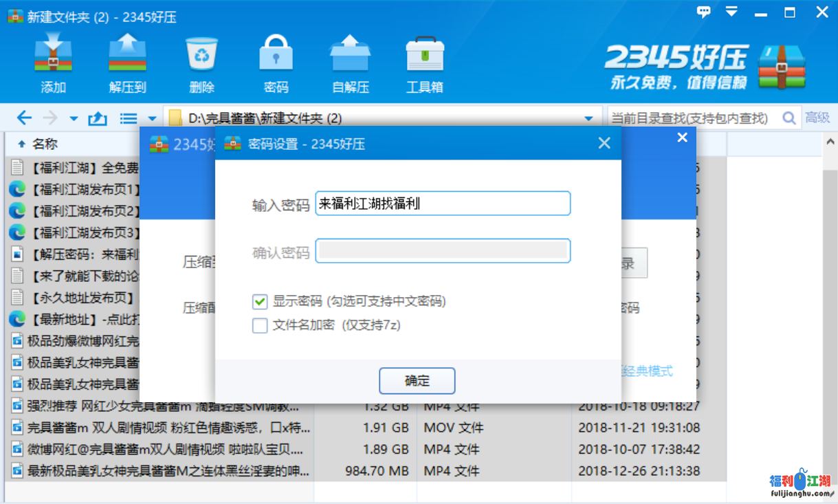Open the title bar main menu icon
Viewport: 838px width, 504px height.
(731, 12)
